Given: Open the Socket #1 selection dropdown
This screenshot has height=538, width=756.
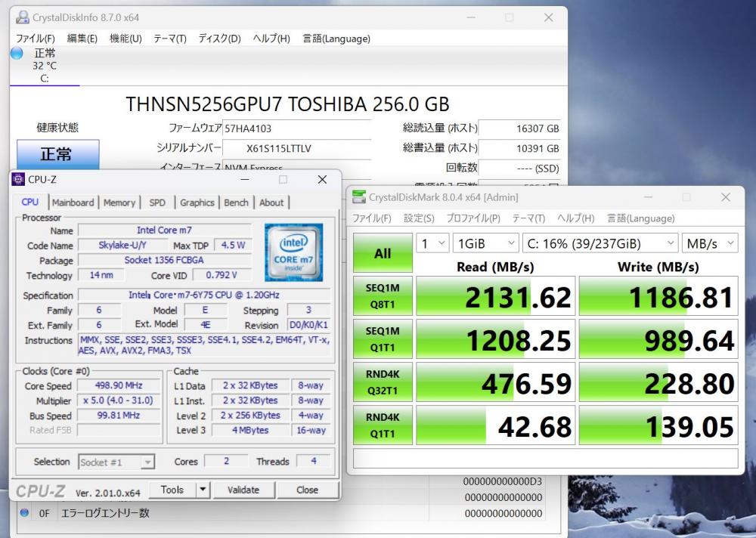Looking at the screenshot, I should [x=116, y=462].
